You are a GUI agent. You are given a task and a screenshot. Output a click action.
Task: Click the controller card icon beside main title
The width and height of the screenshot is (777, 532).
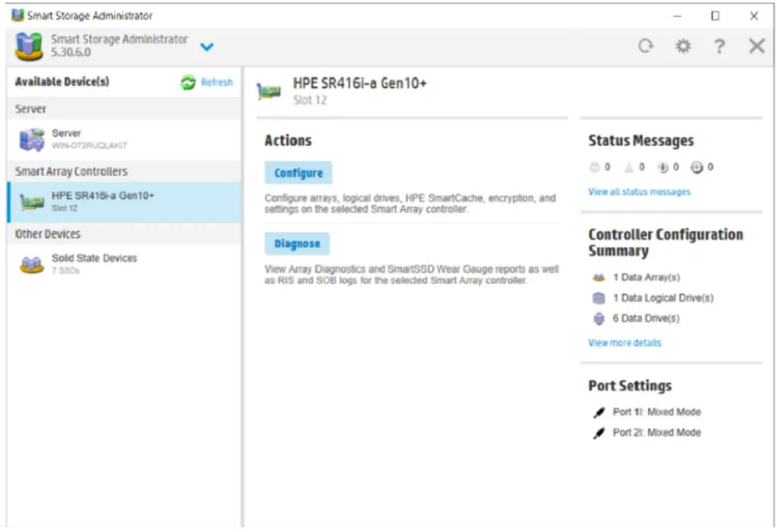(269, 91)
